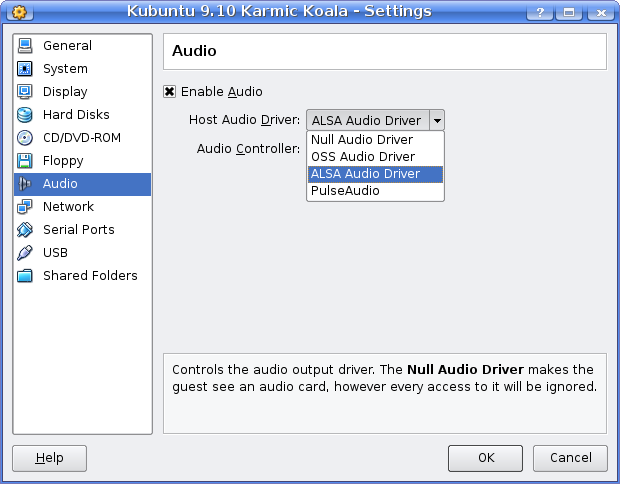Select the Floppy disk icon

click(25, 161)
